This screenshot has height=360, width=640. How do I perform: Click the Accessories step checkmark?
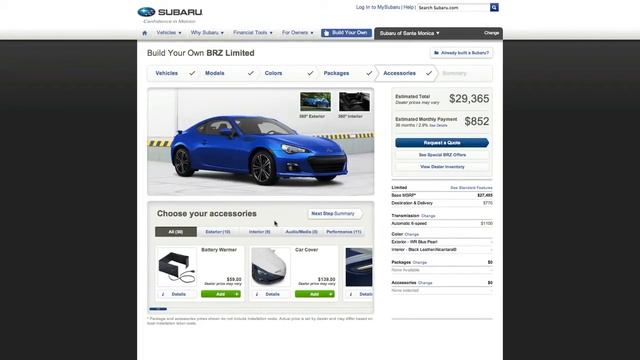pos(429,73)
